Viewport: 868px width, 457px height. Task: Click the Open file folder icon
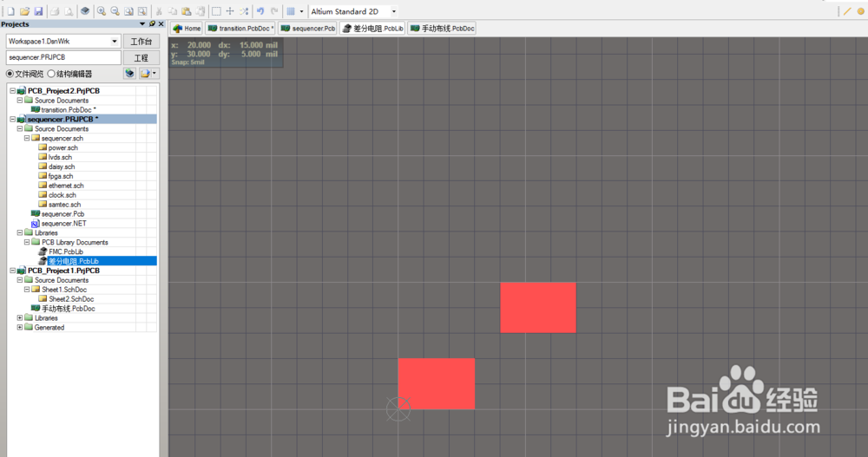pyautogui.click(x=24, y=11)
